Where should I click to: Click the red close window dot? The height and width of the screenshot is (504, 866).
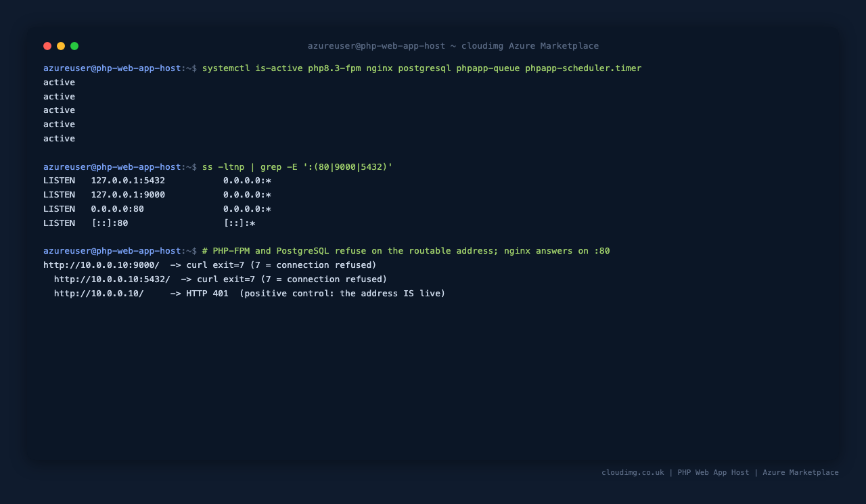pyautogui.click(x=47, y=46)
